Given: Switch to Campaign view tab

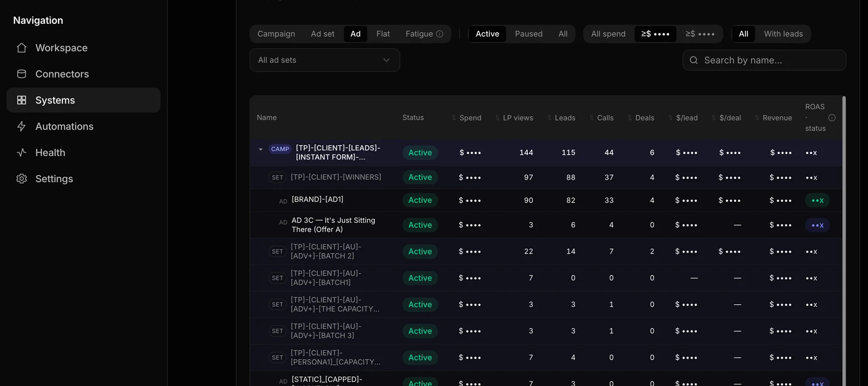Looking at the screenshot, I should 276,34.
